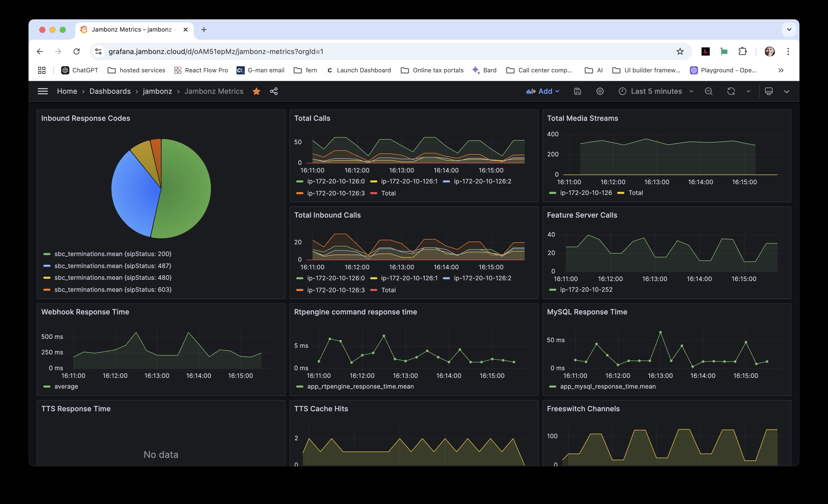Share the Jambonz Metrics dashboard
The image size is (828, 504).
click(x=274, y=91)
